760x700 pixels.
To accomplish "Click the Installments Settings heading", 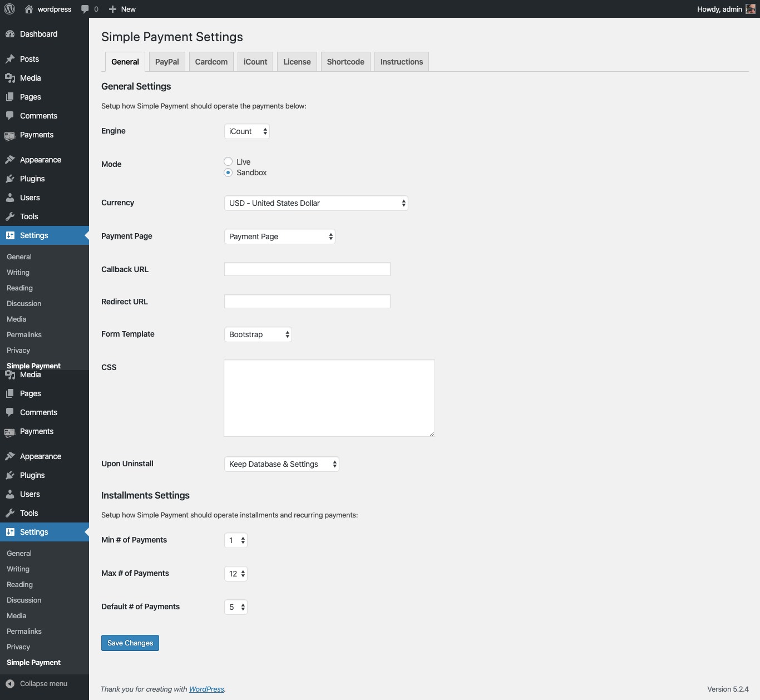I will tap(145, 495).
